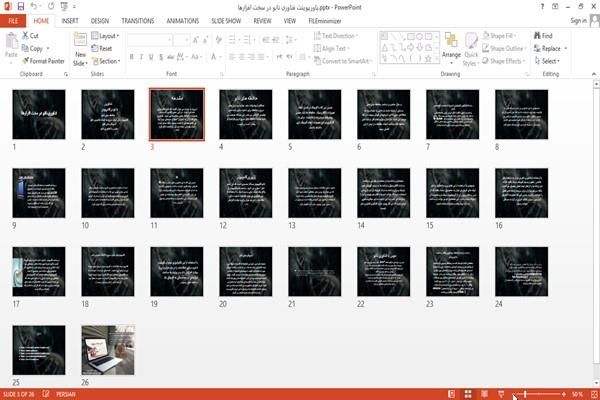Collapse the ribbon with the arrow

[x=593, y=74]
